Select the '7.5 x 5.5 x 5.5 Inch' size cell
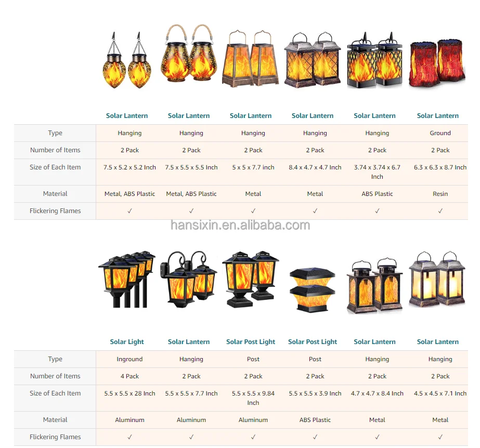Image resolution: width=480 pixels, height=448 pixels. tap(191, 167)
